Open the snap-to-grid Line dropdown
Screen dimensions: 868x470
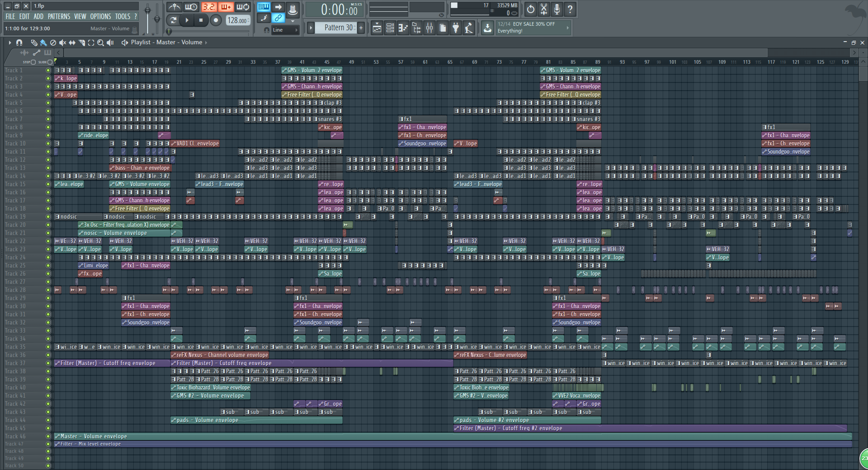click(x=285, y=30)
